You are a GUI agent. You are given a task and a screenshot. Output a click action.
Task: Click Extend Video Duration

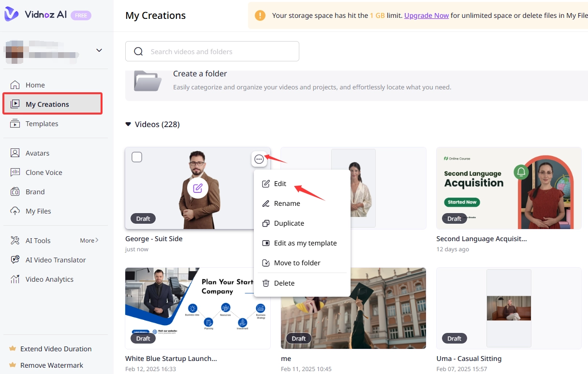click(x=56, y=349)
